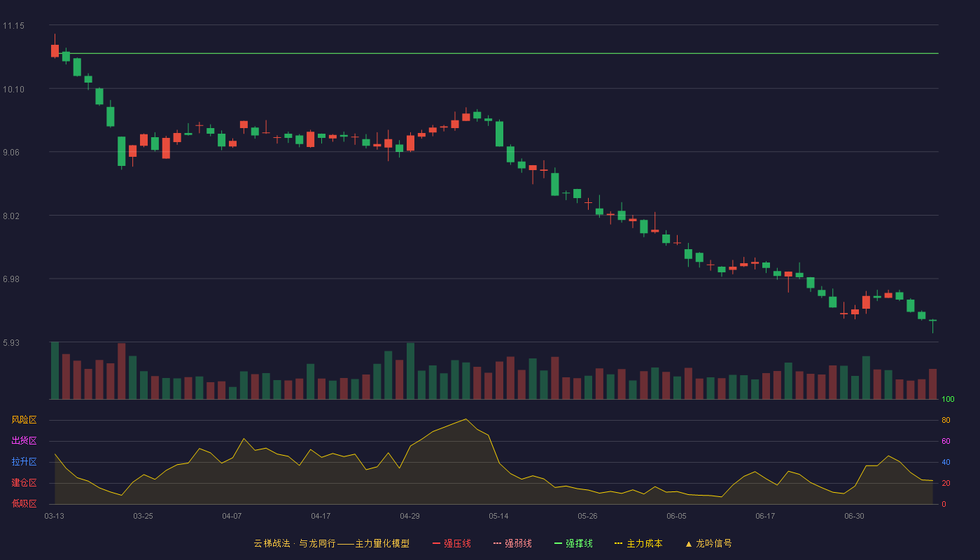Viewport: 980px width, 560px height.
Task: Click the 05-14 date axis label
Action: click(x=498, y=516)
